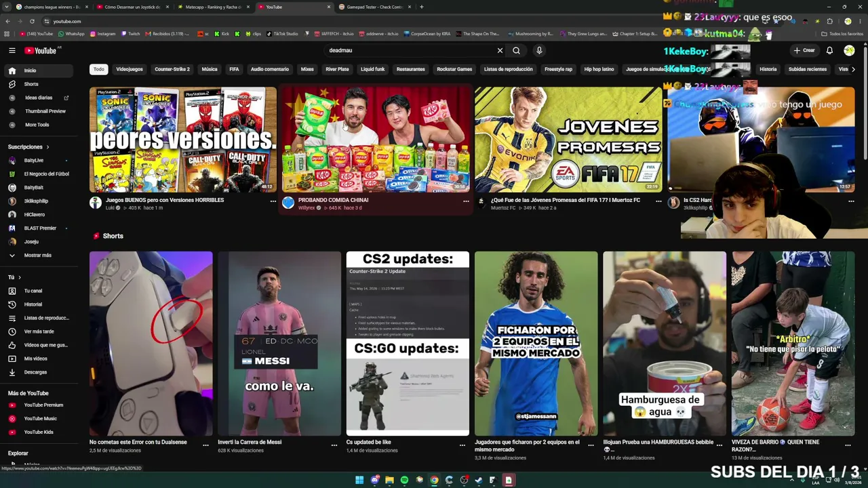Viewport: 868px width, 488px height.
Task: Open options for the Carrera de Messi Short
Action: [334, 445]
